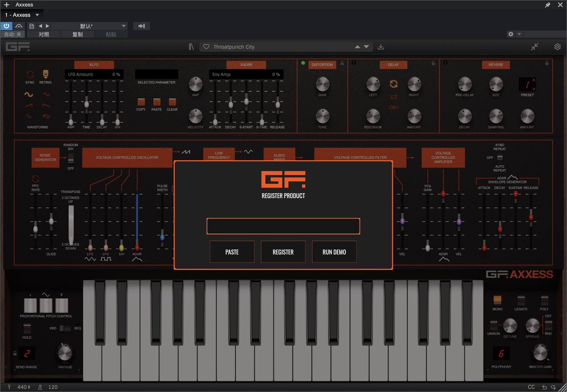
Task: Click the LFO SYNC icon
Action: click(x=30, y=74)
